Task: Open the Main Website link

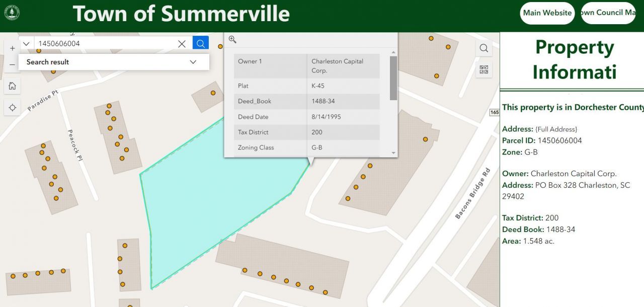Action: click(x=547, y=13)
